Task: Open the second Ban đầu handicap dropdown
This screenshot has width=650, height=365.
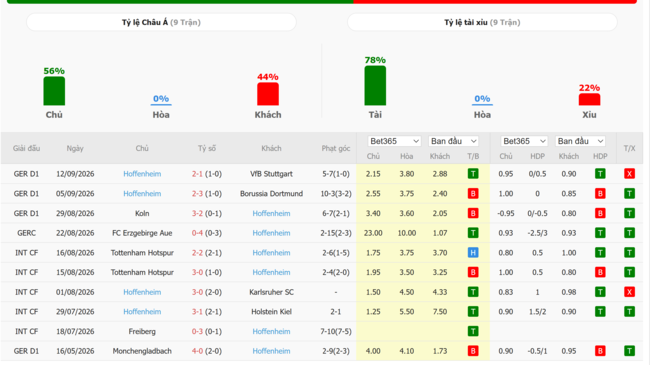Action: [x=580, y=141]
